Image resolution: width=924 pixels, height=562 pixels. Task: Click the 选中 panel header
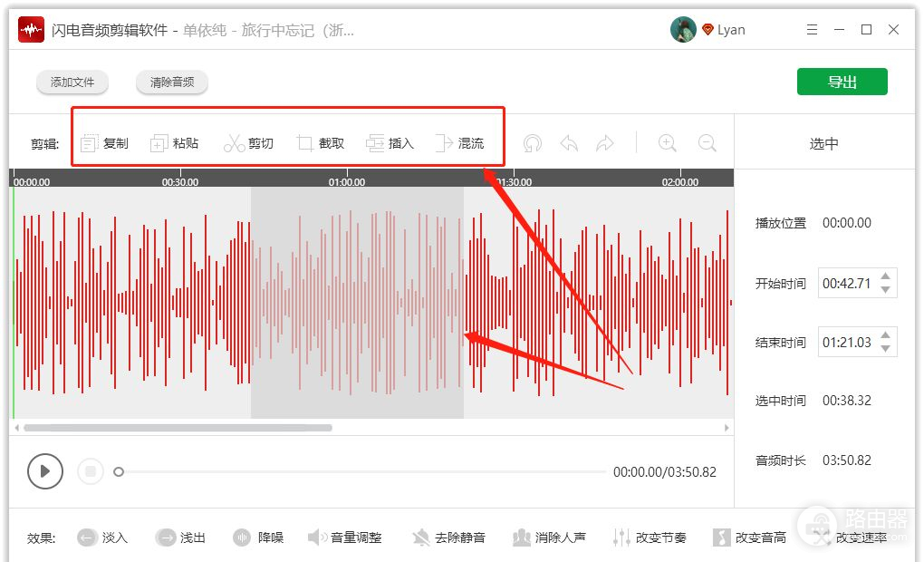(823, 143)
